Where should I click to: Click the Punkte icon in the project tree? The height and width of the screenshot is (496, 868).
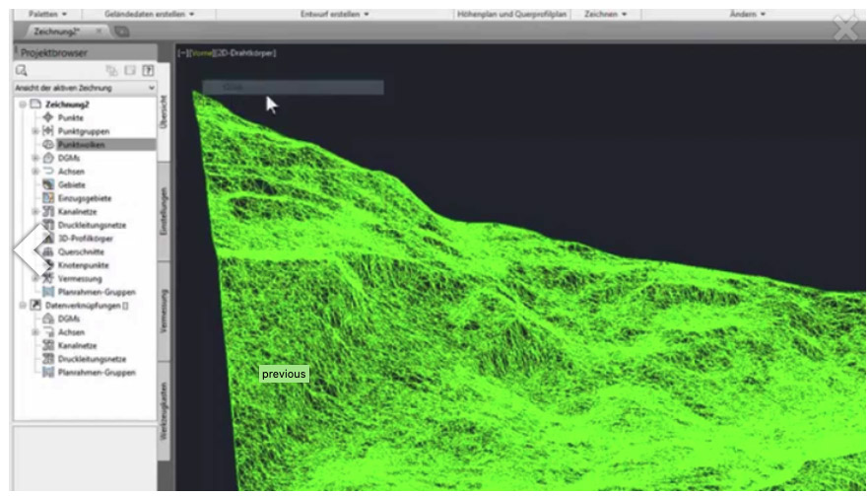pyautogui.click(x=48, y=117)
